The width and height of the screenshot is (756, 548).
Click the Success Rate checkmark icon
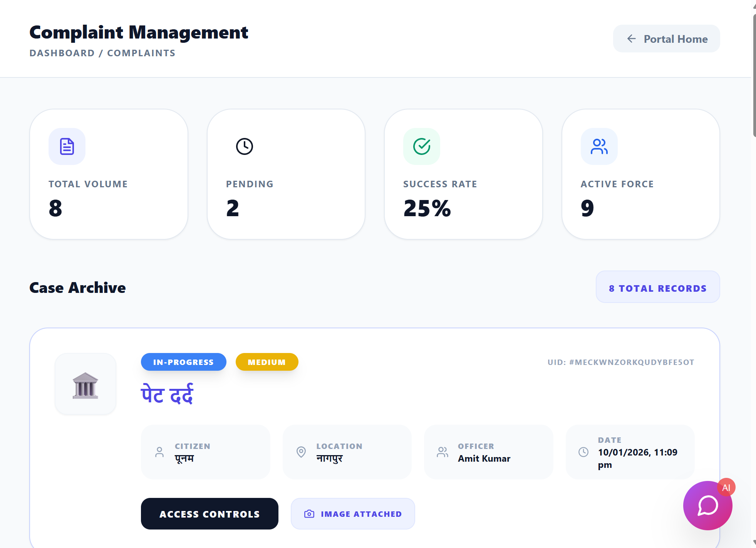(x=422, y=146)
